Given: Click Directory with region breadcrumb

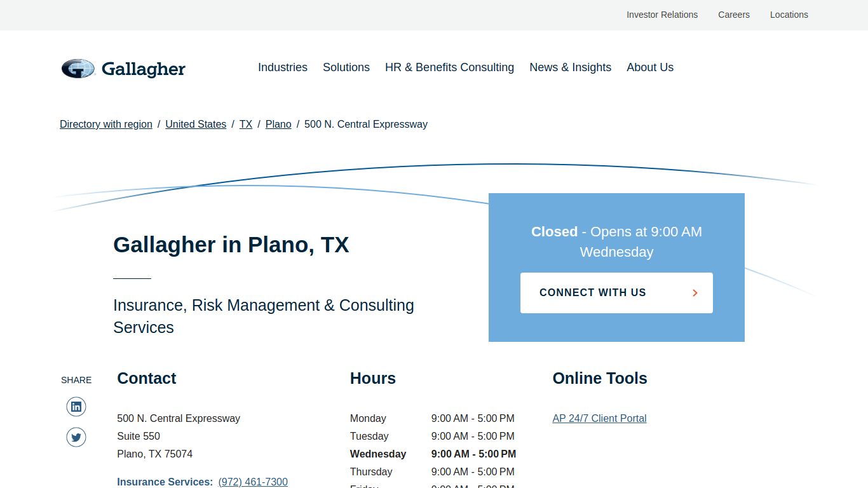Looking at the screenshot, I should click(106, 125).
